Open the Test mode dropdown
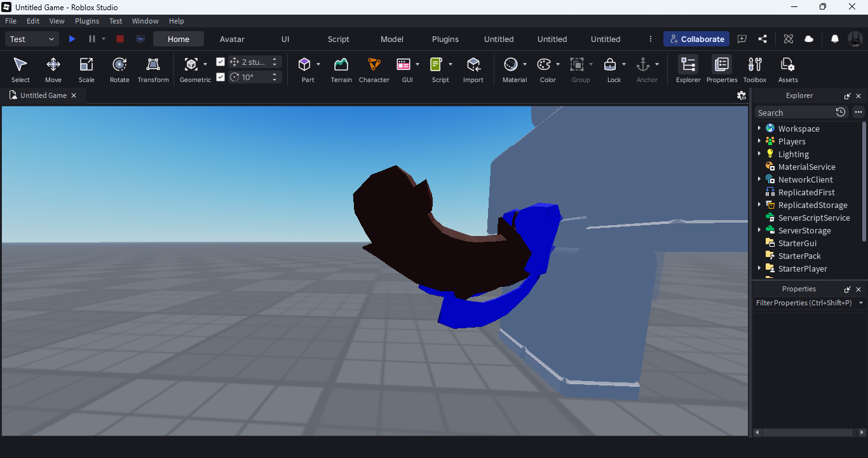The height and width of the screenshot is (458, 868). [32, 39]
